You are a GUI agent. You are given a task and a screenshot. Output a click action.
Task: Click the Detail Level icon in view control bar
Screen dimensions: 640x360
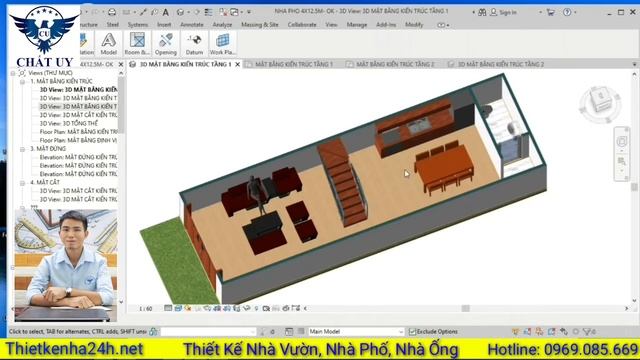click(x=168, y=308)
